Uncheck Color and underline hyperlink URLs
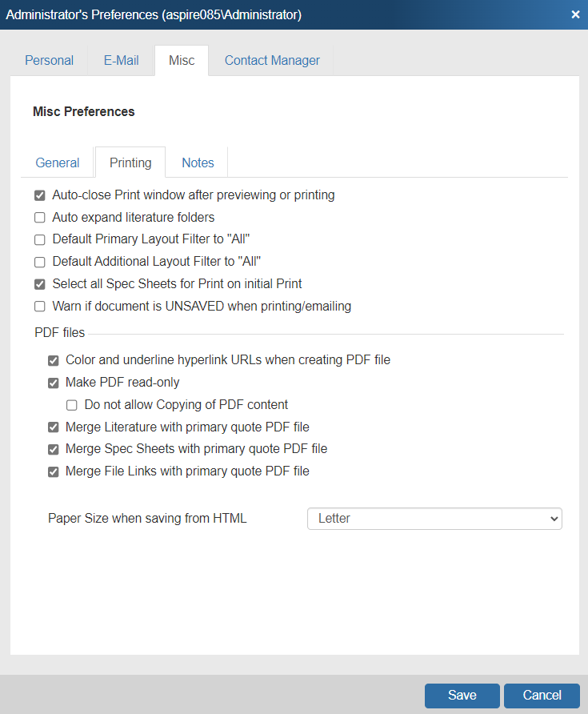Screen dimensions: 588x714 (53, 360)
